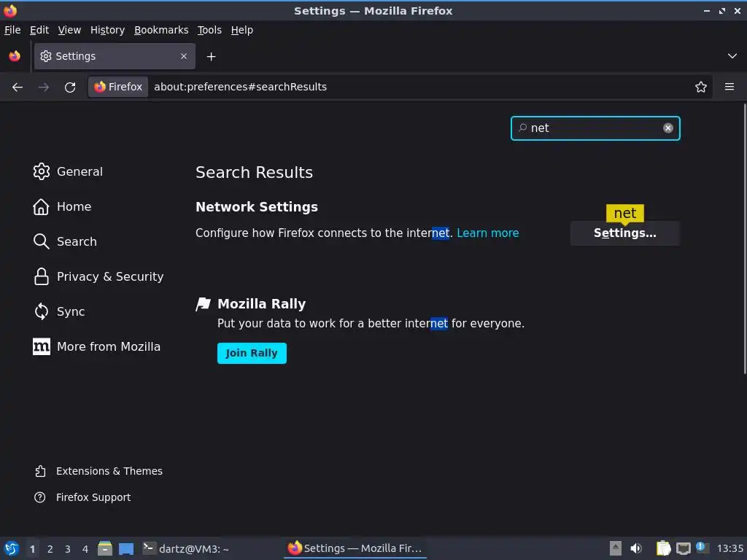Open the Edit menu
The height and width of the screenshot is (560, 747).
(39, 30)
